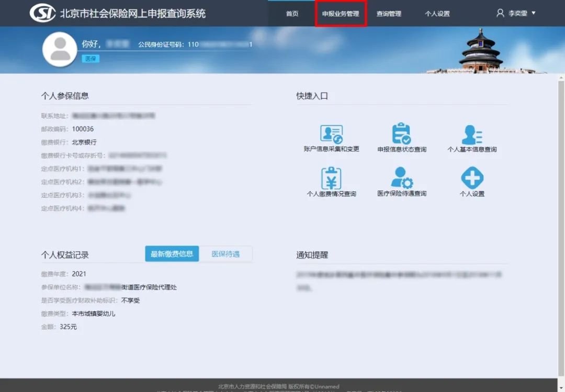Open 账户信息采集和变更 quick entry icon

(x=331, y=135)
